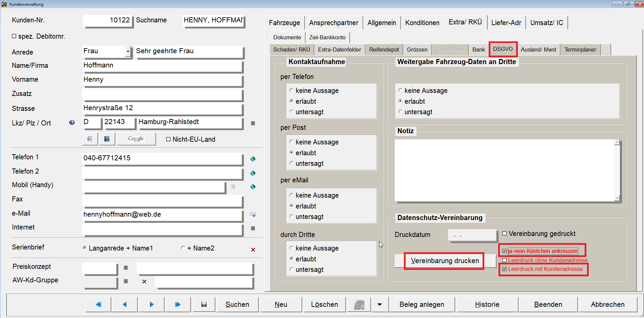This screenshot has width=644, height=318.
Task: Select untersagt under per eMail
Action: click(291, 216)
